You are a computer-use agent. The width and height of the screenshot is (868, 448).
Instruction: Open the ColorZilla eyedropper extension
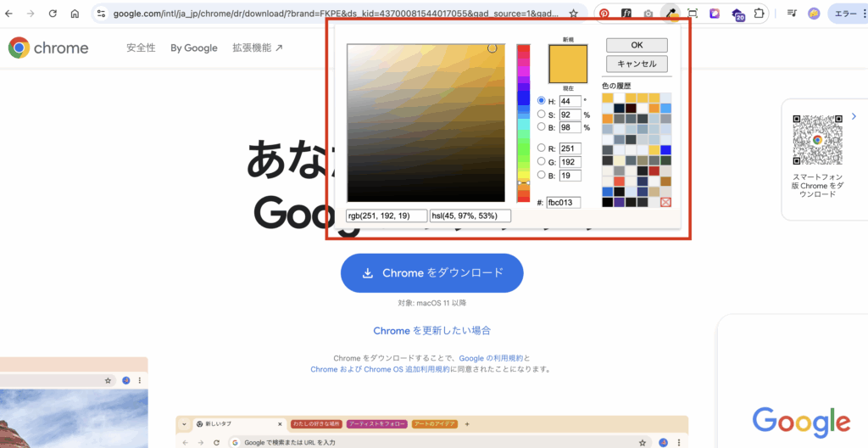(670, 14)
